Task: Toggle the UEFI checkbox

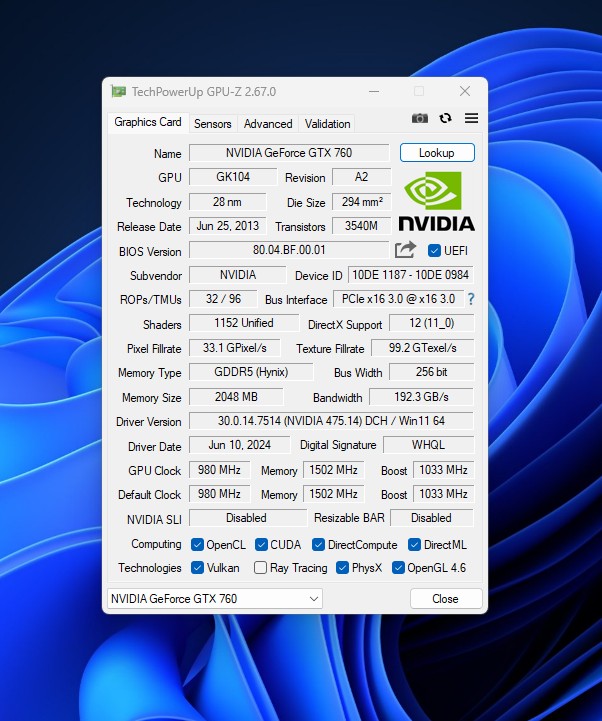Action: (x=435, y=251)
